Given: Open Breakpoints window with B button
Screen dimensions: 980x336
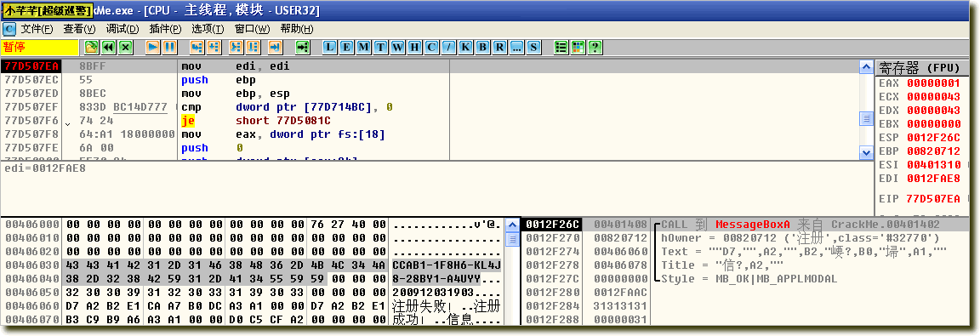Looking at the screenshot, I should pyautogui.click(x=482, y=47).
